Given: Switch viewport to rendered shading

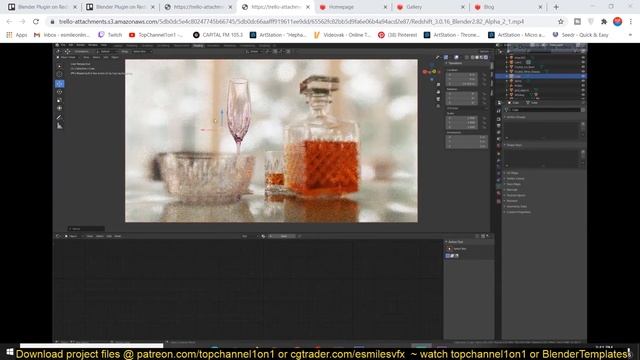Looking at the screenshot, I should pos(486,57).
